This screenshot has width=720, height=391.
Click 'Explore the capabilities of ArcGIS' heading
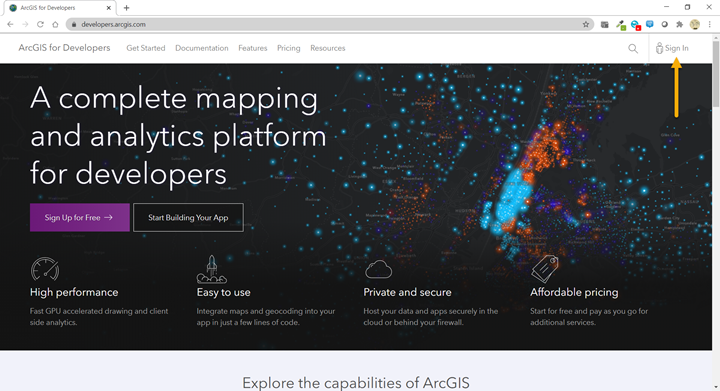[x=356, y=383]
